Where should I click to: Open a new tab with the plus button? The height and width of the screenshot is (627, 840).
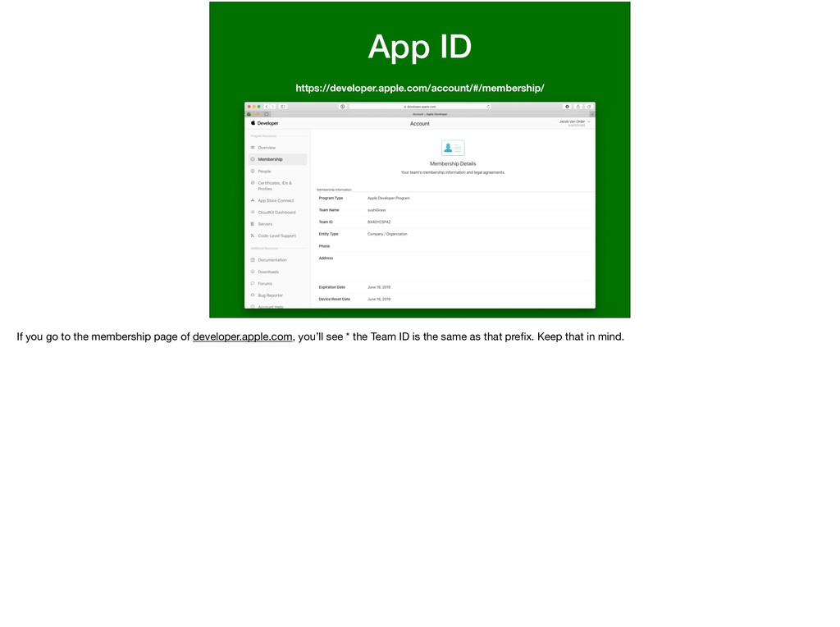[x=592, y=114]
